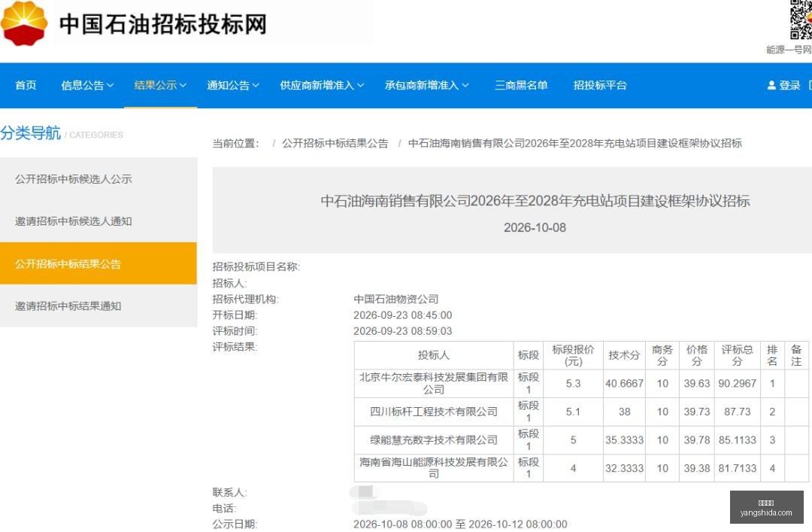812x532 pixels.
Task: Expand the 结果公示 dropdown menu
Action: 160,86
